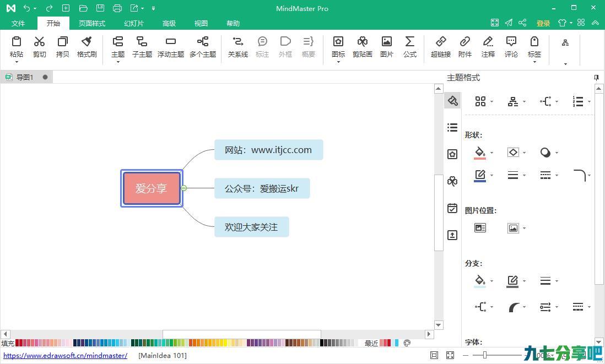Image resolution: width=605 pixels, height=364 pixels.
Task: Open the shape line color dropdown
Action: 491,176
